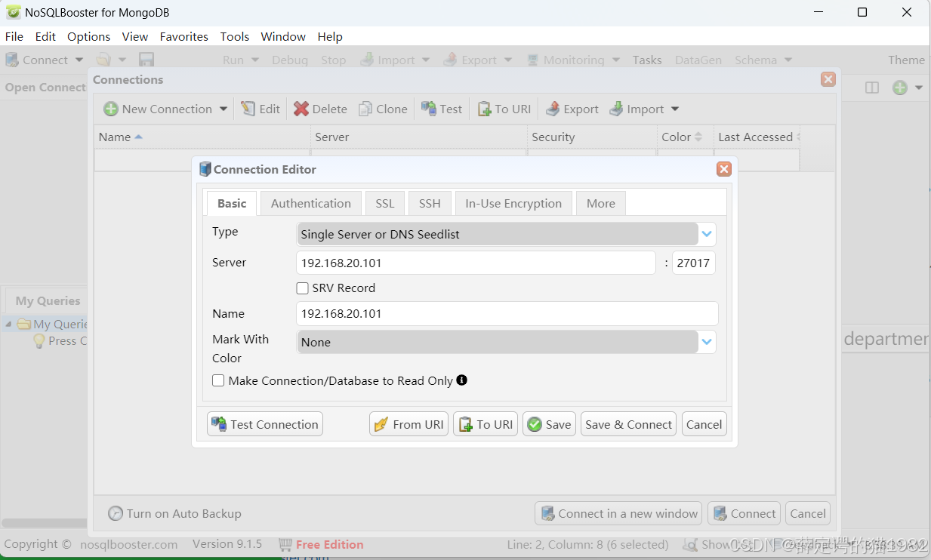Open the connection Type dropdown

(706, 234)
